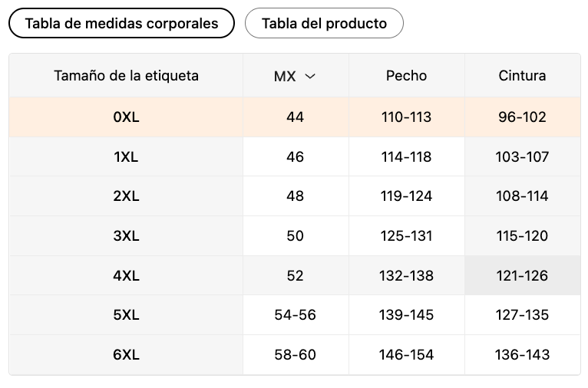Click the Tamaño de la etiqueta header

coord(126,76)
